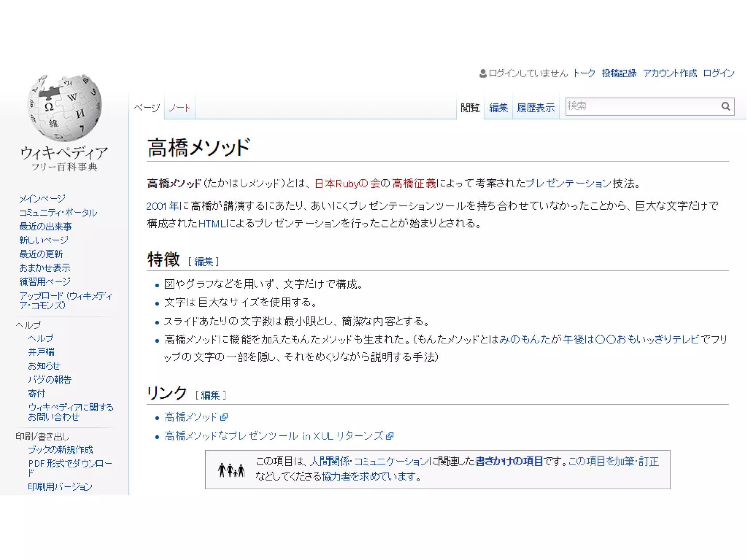This screenshot has height=560, width=747.
Task: Edit the リンク section via 編集
Action: (x=210, y=396)
